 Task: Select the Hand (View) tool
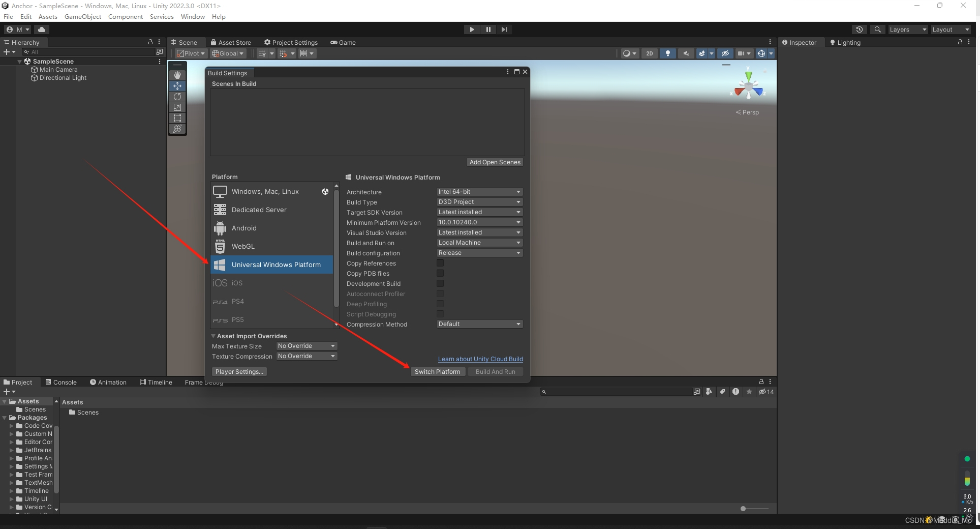pos(177,75)
